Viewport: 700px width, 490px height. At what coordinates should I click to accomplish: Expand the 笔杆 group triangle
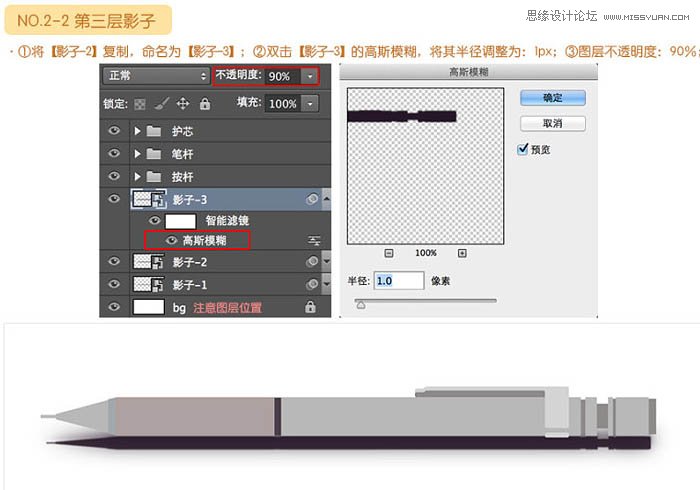coord(138,154)
